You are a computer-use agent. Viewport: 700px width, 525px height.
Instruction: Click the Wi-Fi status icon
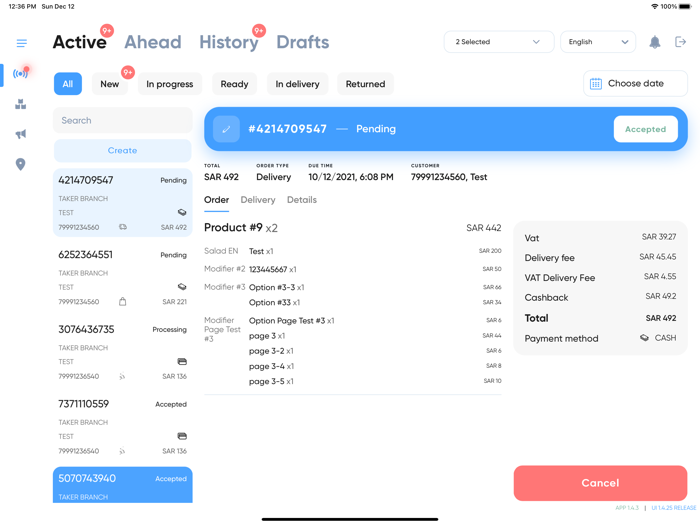pos(654,6)
